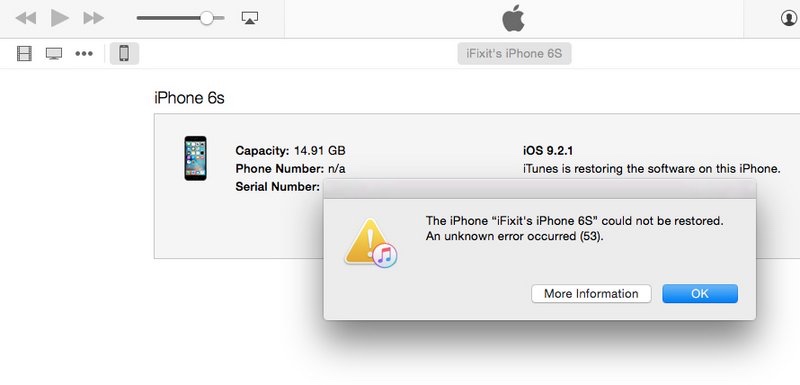Click the volume slider knob
The width and height of the screenshot is (800, 385).
coord(207,18)
